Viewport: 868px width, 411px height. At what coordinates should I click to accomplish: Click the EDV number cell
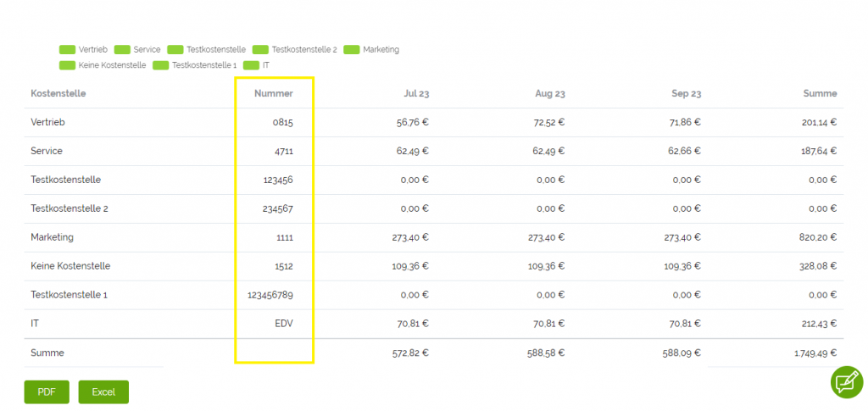coord(282,324)
